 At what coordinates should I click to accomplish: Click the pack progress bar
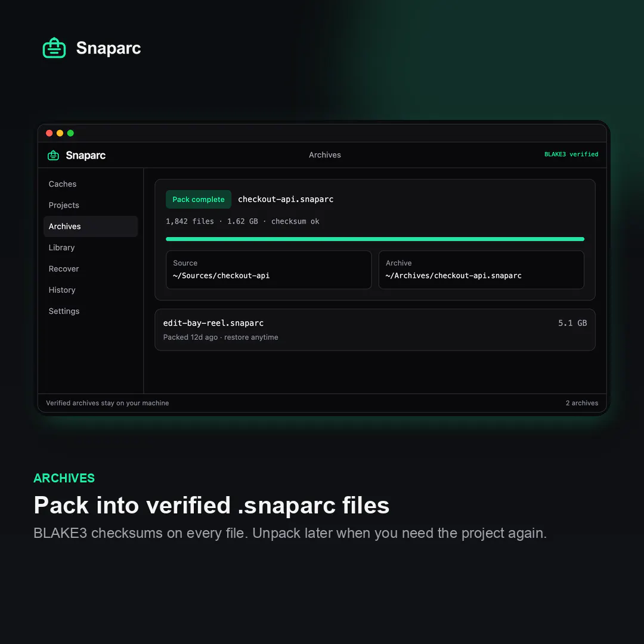click(375, 239)
